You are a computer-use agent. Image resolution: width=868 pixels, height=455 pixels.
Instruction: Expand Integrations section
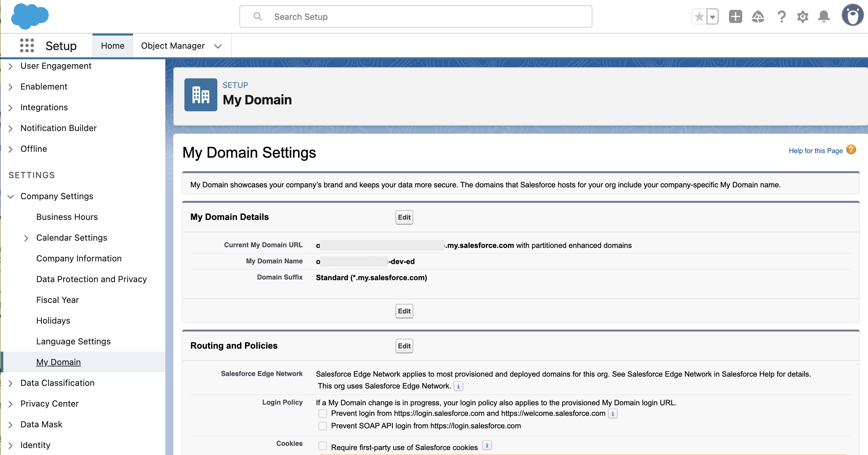pos(11,108)
